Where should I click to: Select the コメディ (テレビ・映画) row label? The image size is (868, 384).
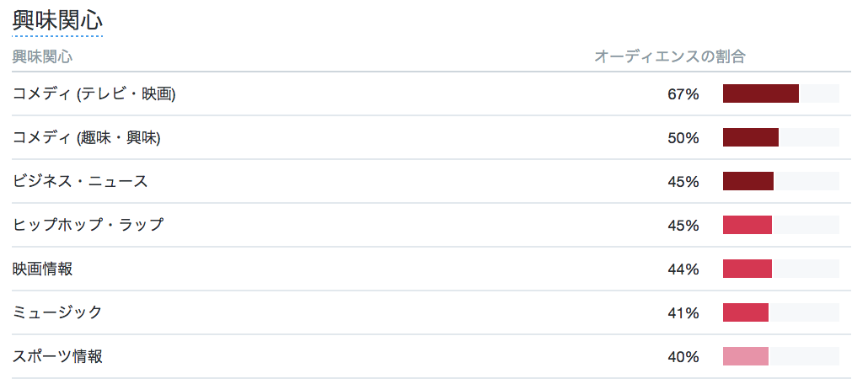coord(94,94)
